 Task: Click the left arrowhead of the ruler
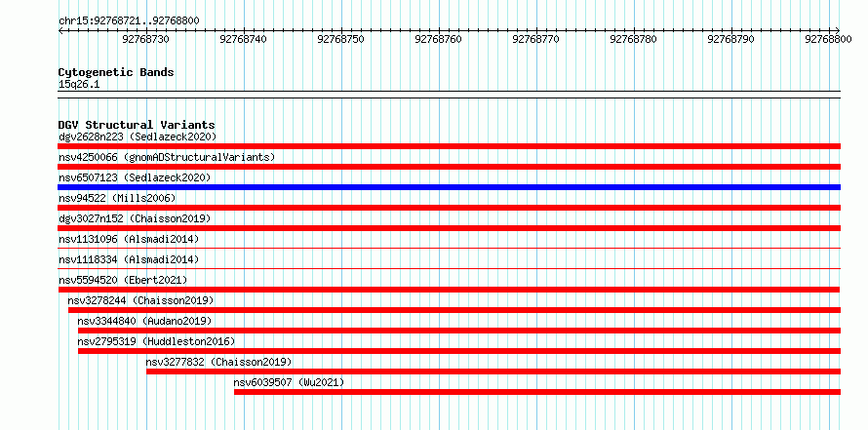click(60, 30)
